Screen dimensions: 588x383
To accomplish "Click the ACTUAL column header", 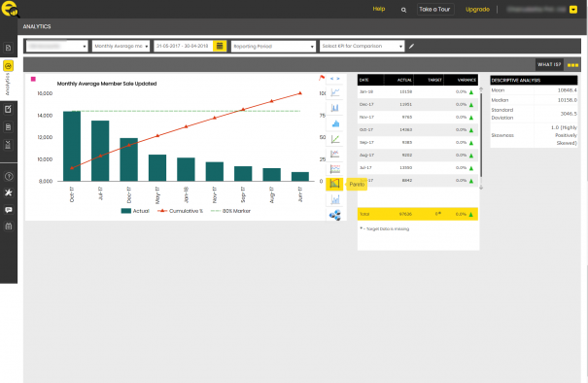I will point(399,80).
